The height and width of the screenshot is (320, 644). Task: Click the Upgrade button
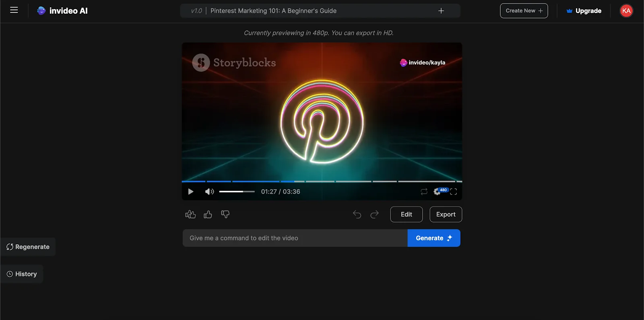584,11
